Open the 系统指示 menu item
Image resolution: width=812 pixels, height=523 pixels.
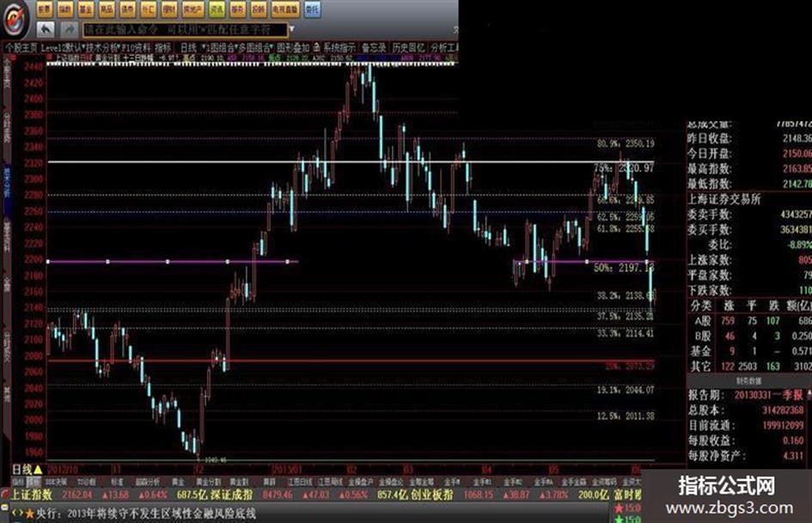tap(339, 47)
